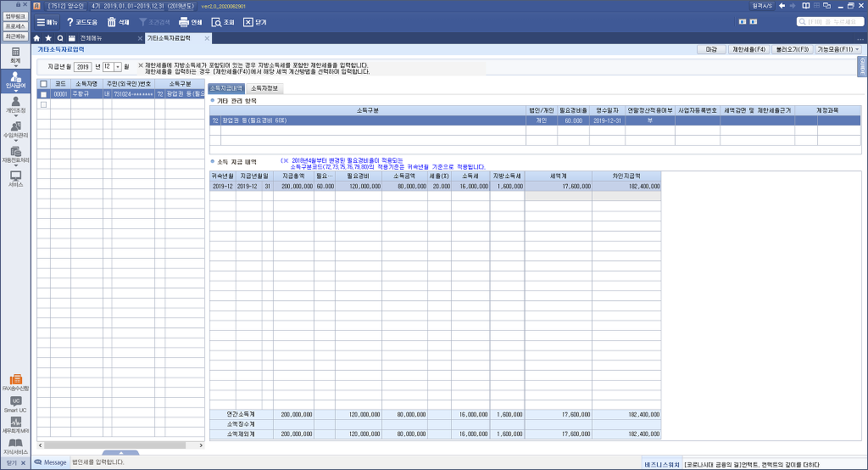Tick the empty second row checkbox
868x470 pixels.
[x=44, y=104]
